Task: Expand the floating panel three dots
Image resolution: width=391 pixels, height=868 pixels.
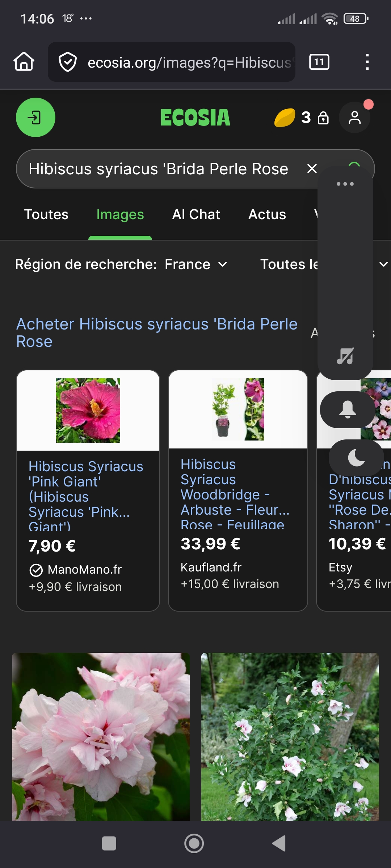Action: [345, 184]
